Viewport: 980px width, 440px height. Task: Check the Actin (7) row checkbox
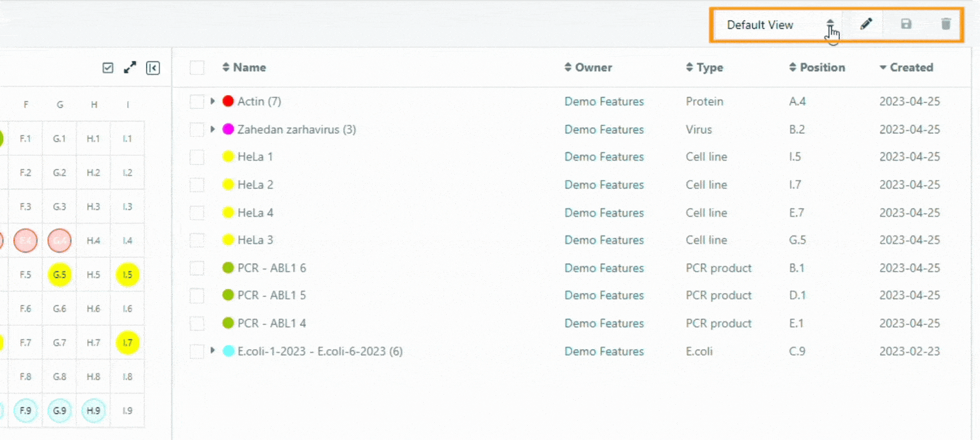[x=197, y=102]
